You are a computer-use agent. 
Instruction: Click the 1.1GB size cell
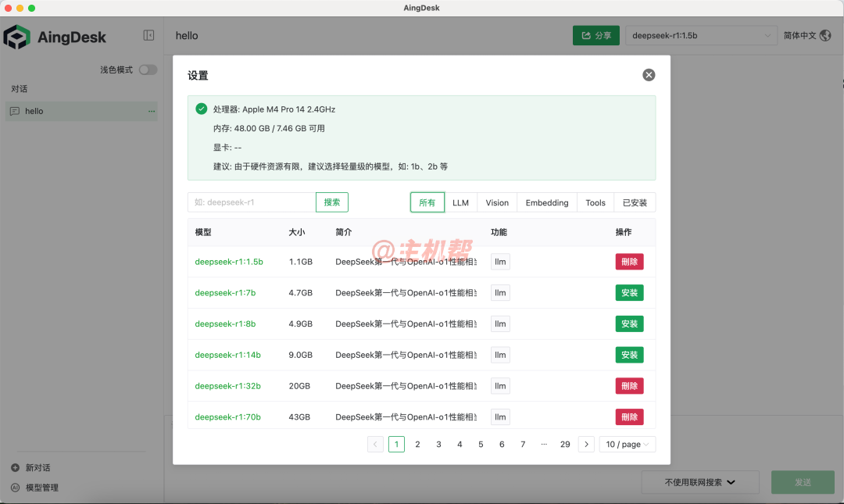(x=300, y=262)
